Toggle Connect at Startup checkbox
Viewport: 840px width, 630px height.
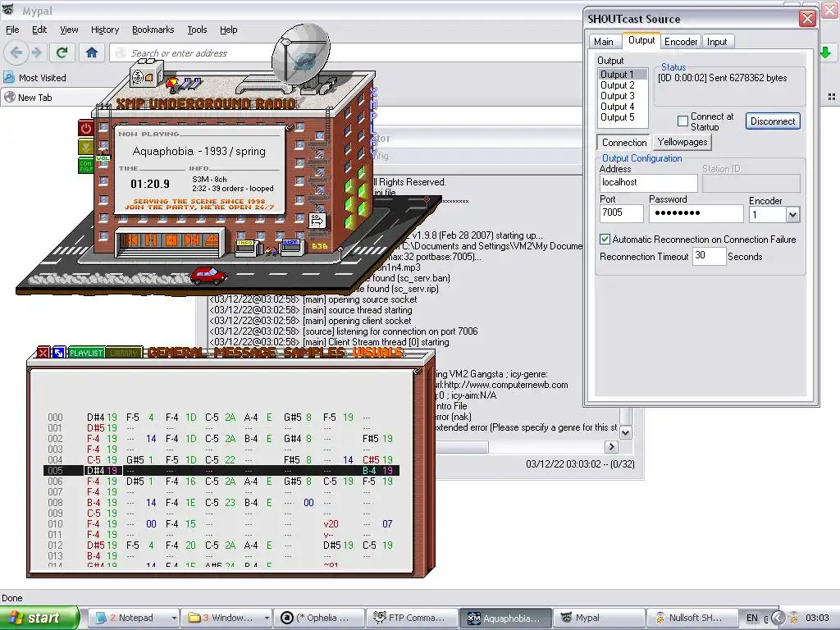682,121
